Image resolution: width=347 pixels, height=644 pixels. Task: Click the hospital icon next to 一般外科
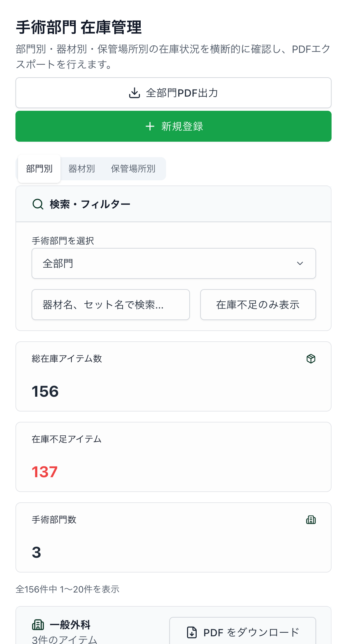coord(39,624)
